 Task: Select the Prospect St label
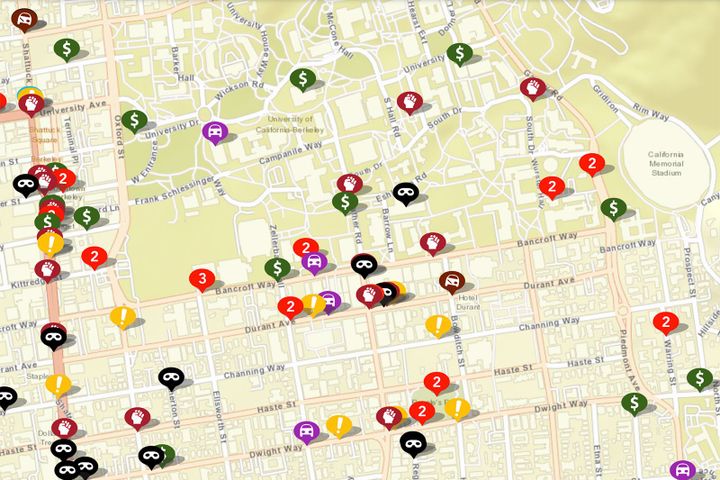click(x=689, y=272)
